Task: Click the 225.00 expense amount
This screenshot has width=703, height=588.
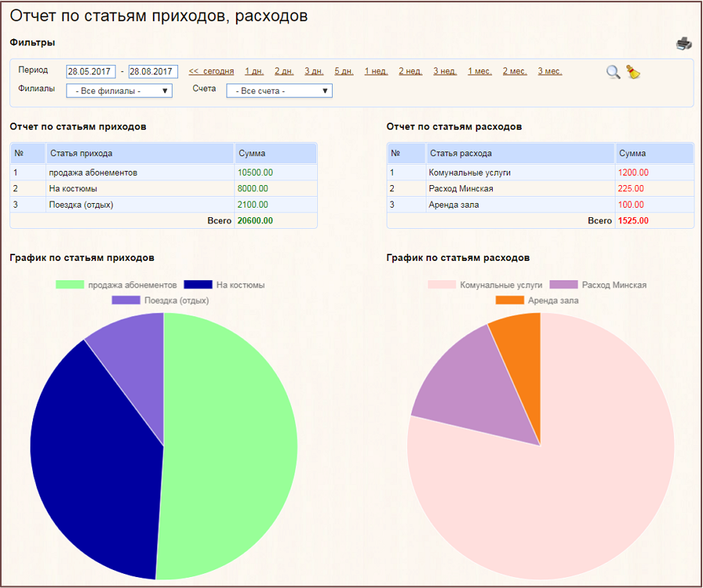Action: (631, 189)
